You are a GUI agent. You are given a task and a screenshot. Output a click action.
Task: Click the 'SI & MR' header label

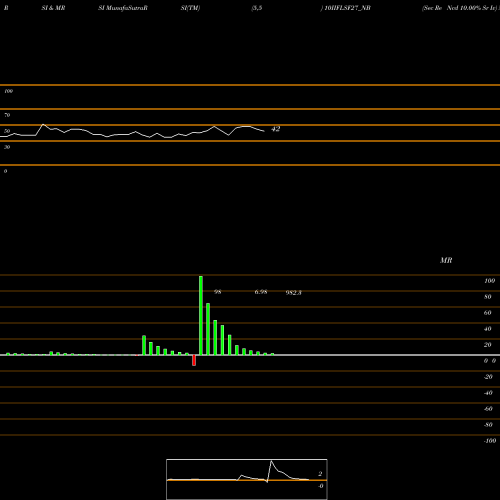53,8
